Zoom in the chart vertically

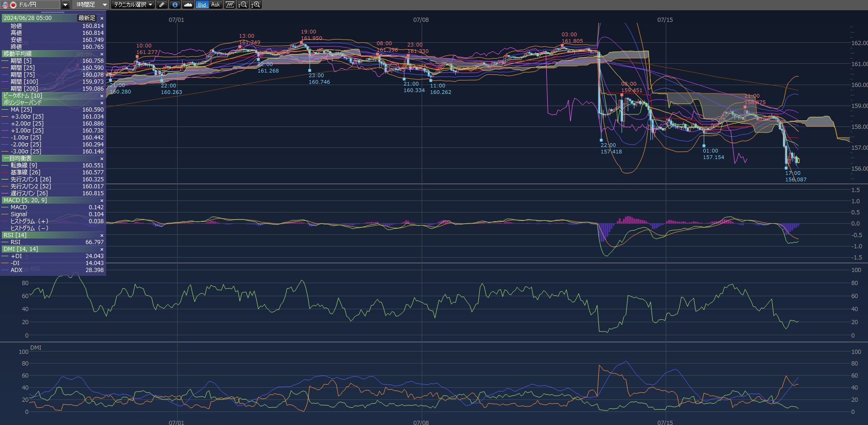(x=256, y=5)
